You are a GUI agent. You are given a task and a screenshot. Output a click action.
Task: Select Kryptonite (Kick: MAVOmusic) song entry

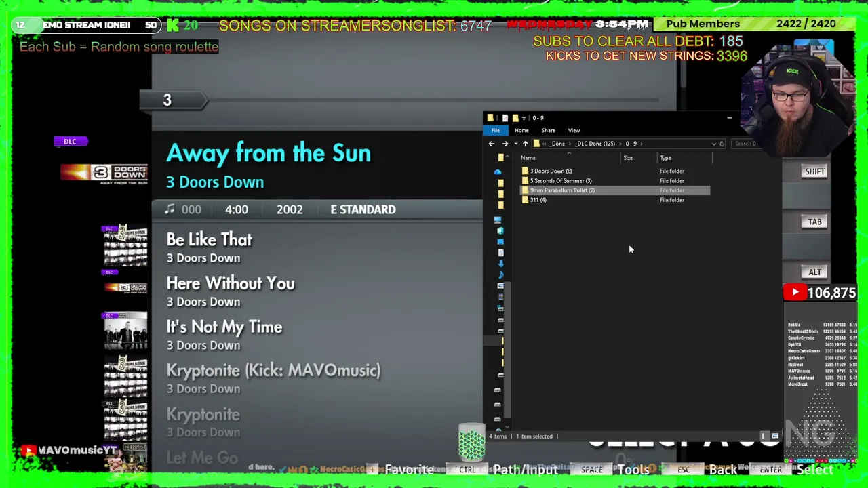coord(273,371)
